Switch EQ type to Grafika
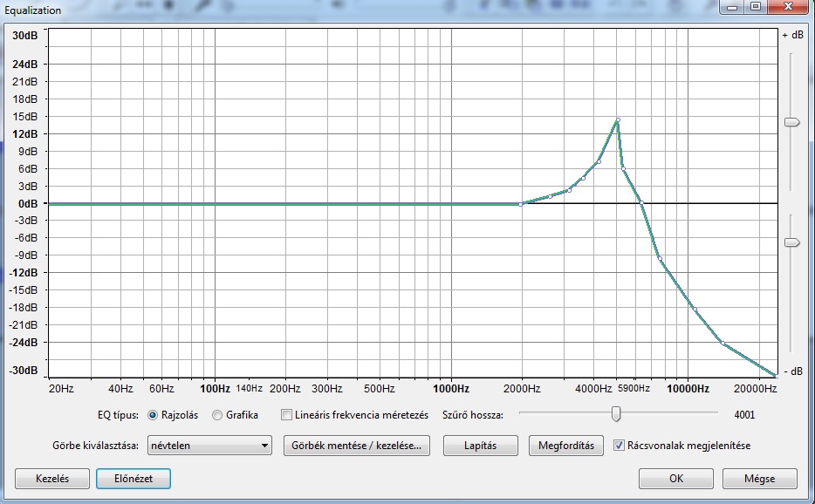 pyautogui.click(x=217, y=415)
